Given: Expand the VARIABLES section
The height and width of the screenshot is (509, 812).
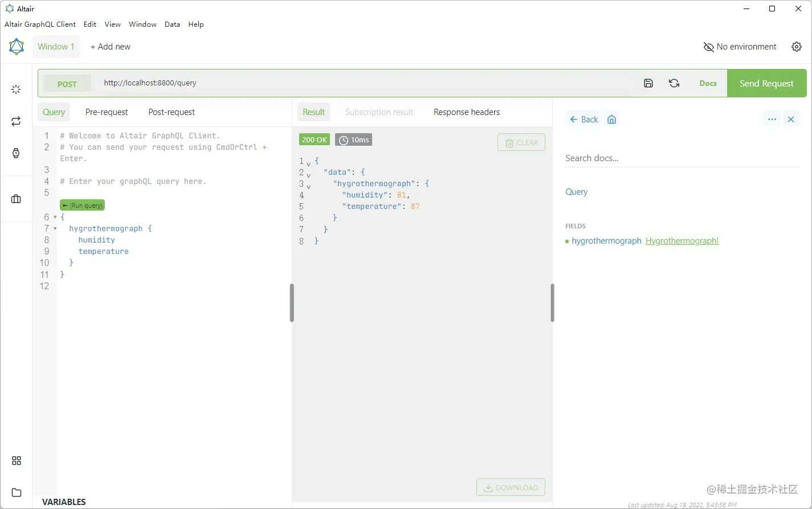Looking at the screenshot, I should click(64, 502).
